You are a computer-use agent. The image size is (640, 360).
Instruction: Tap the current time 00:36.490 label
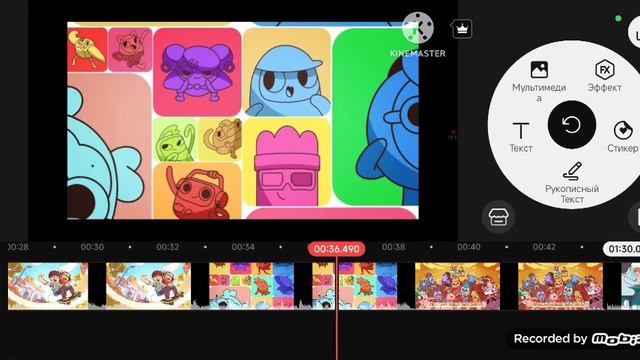tap(336, 249)
